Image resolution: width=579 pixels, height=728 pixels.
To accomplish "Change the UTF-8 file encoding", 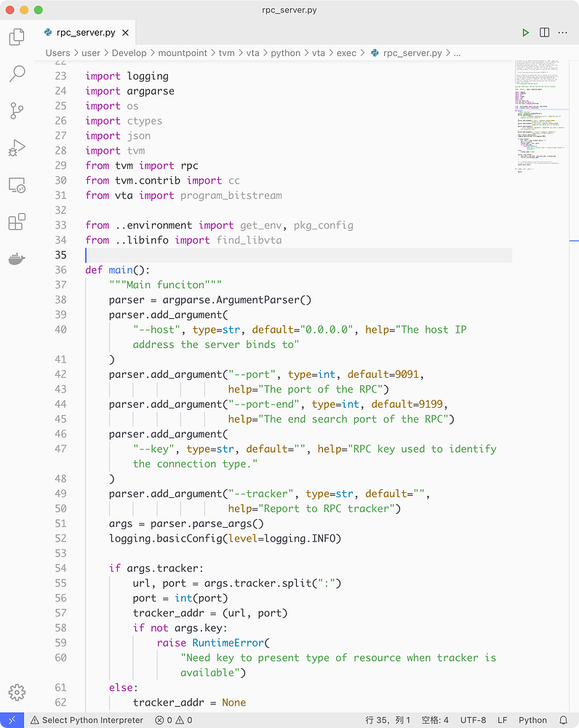I will [472, 720].
